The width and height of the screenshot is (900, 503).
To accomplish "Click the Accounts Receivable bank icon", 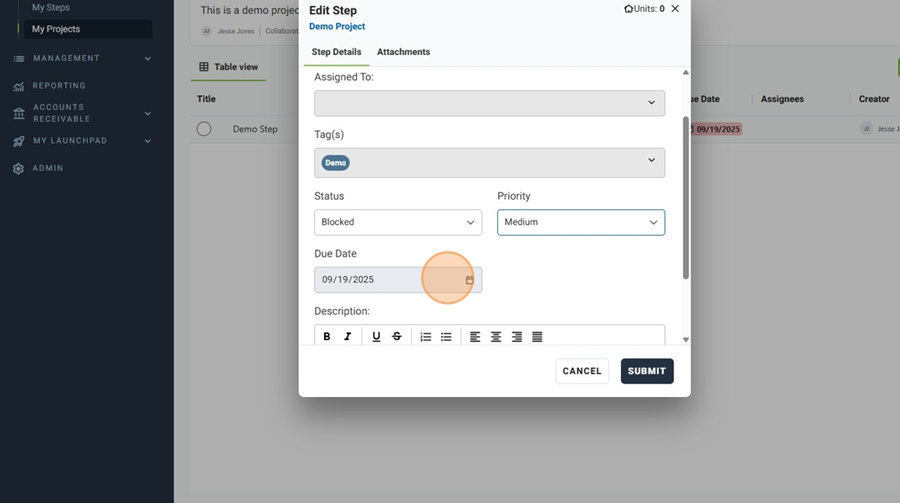I will [19, 113].
